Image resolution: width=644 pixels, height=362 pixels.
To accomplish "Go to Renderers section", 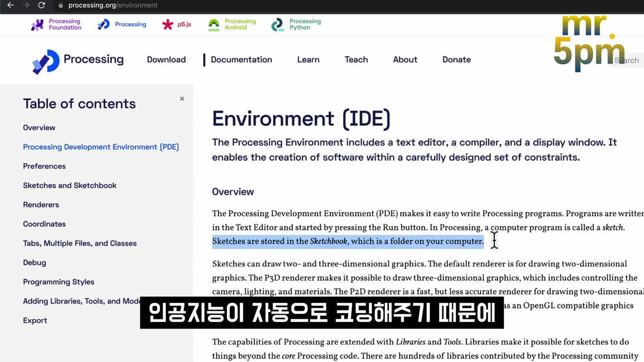I will pyautogui.click(x=41, y=204).
